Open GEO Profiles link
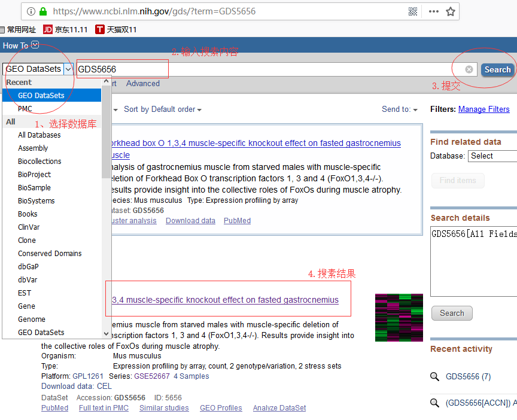Screen dimensions: 517x420 point(221,408)
